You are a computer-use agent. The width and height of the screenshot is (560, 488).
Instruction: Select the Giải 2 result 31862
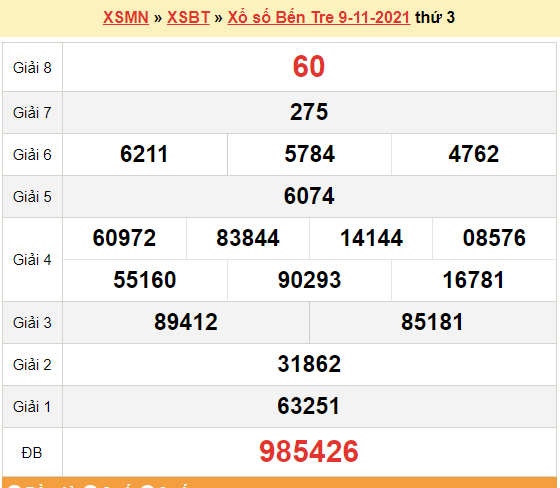pos(309,364)
